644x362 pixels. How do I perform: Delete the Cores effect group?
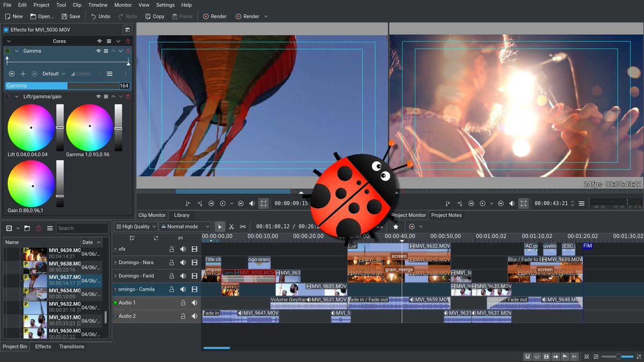pyautogui.click(x=127, y=41)
